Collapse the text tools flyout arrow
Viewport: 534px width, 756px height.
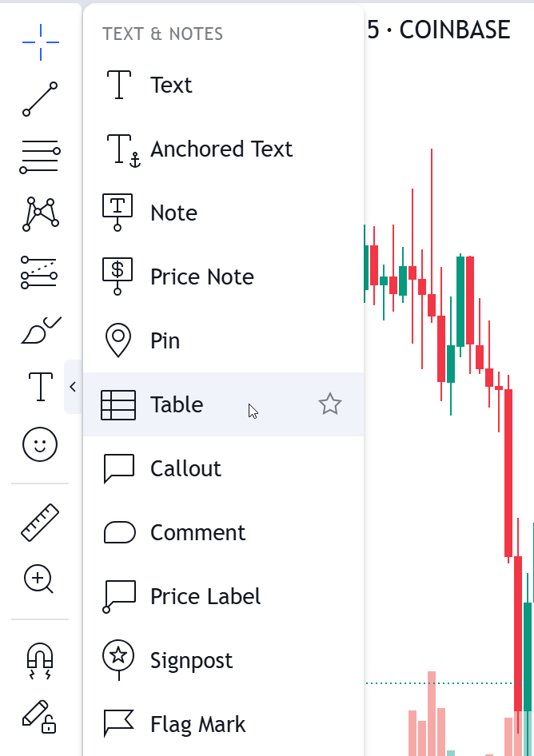click(x=73, y=387)
